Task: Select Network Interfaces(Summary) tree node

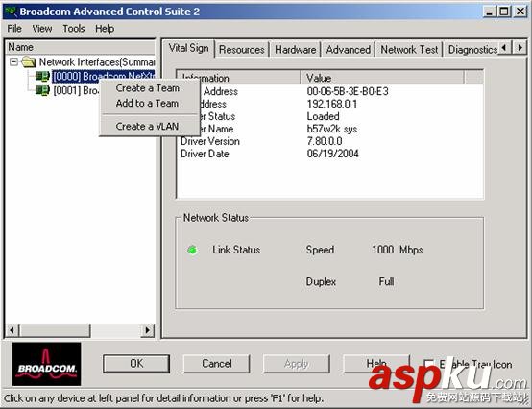Action: click(97, 62)
